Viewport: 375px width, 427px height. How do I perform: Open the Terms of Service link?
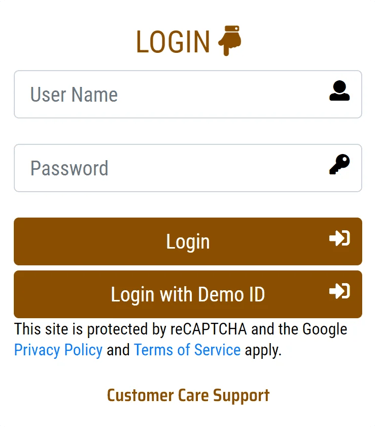click(x=187, y=350)
